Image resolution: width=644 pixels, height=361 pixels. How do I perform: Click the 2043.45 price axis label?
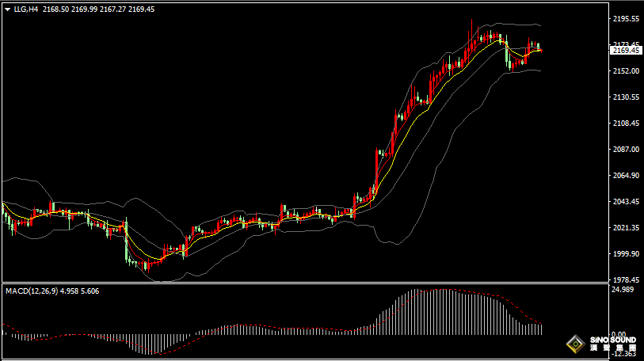coord(626,202)
